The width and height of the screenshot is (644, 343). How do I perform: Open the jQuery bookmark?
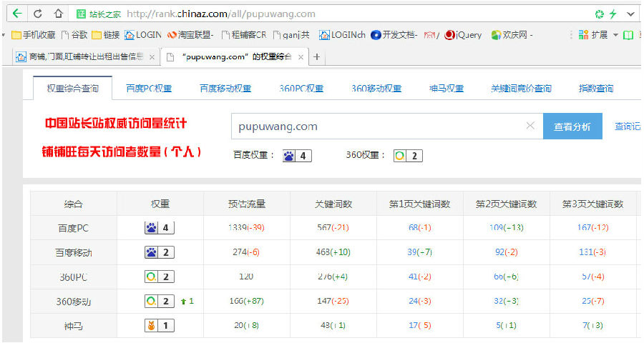(x=463, y=35)
